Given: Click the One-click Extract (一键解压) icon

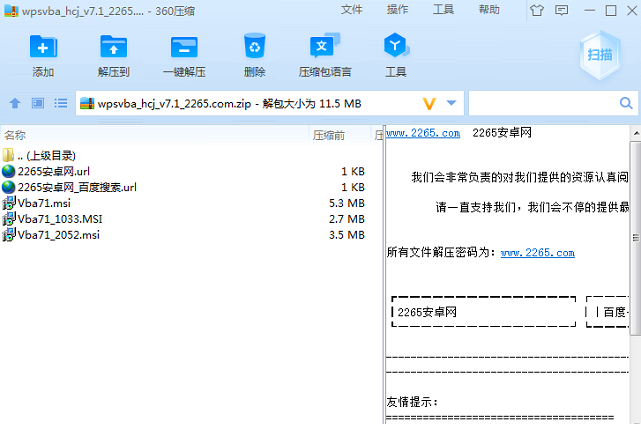Looking at the screenshot, I should click(183, 48).
